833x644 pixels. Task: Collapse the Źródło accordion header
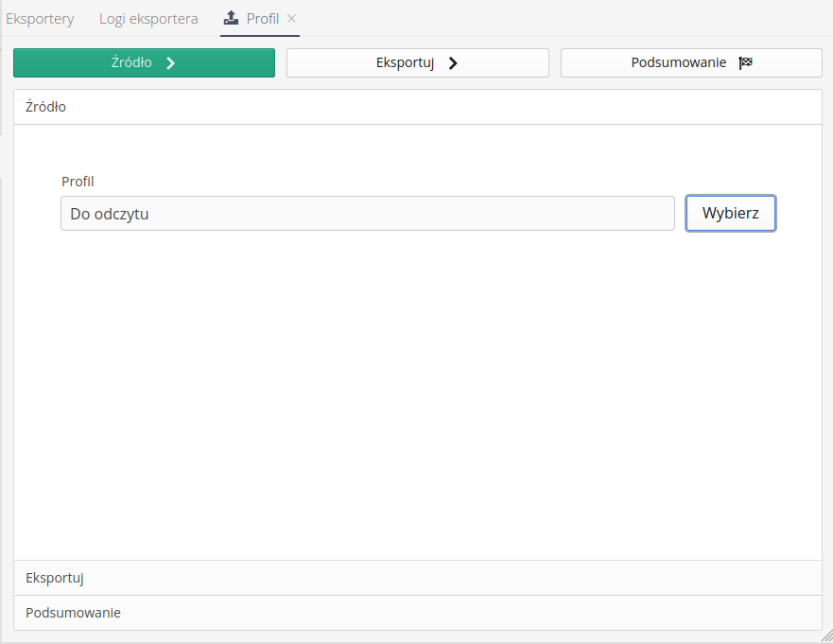pos(417,107)
